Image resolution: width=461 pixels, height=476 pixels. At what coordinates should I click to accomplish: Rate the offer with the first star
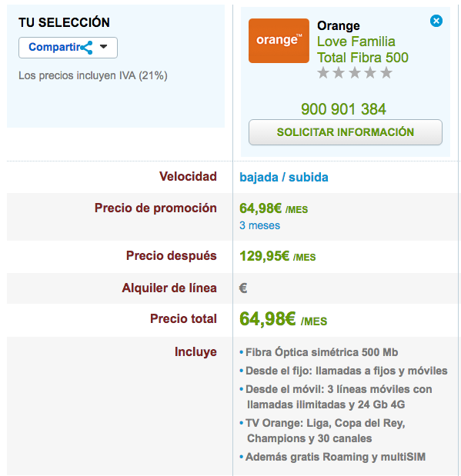pyautogui.click(x=323, y=73)
